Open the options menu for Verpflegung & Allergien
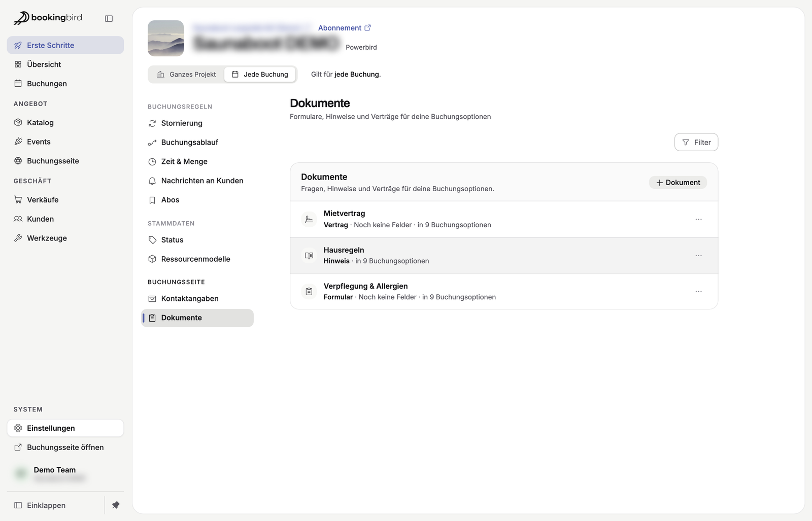 point(699,292)
